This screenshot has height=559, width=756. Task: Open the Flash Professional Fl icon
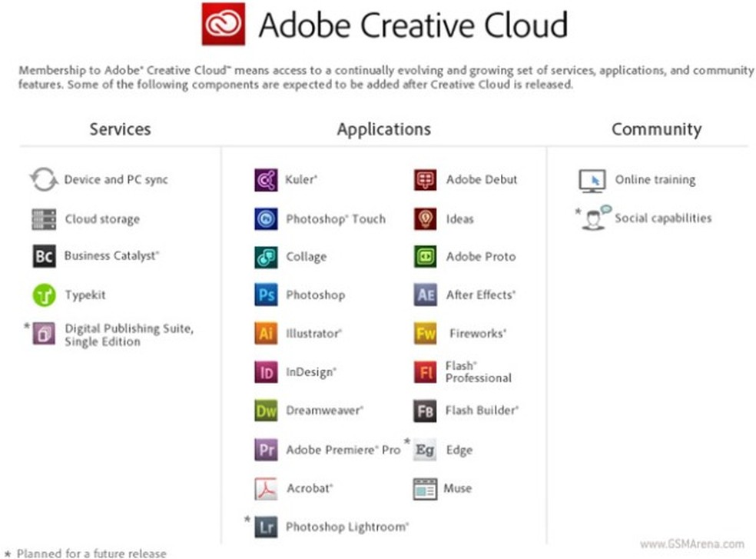click(426, 372)
